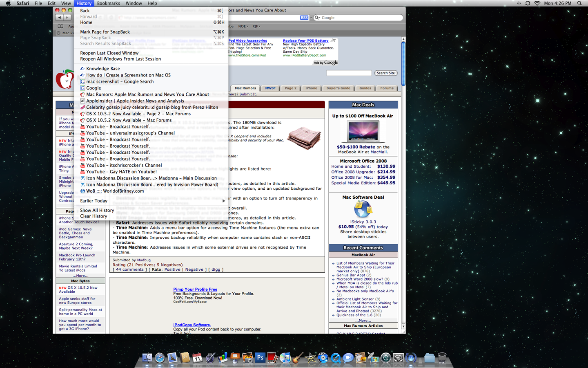Viewport: 588px width, 368px height.
Task: Open the NOE bookmarks folder dropdown
Action: (243, 26)
